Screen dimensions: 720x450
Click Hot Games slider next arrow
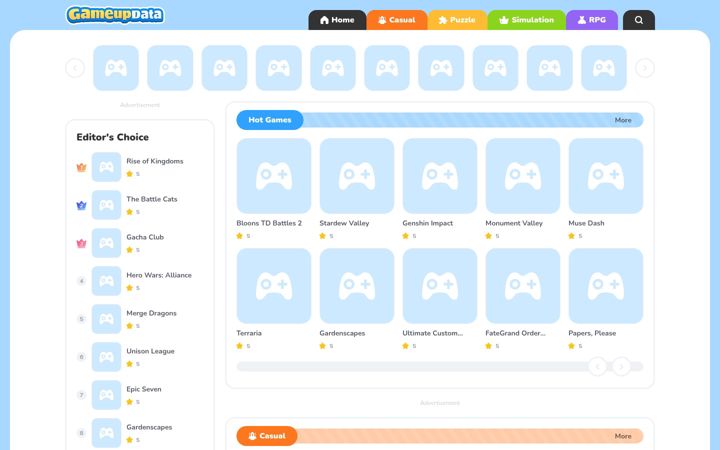[x=621, y=366]
